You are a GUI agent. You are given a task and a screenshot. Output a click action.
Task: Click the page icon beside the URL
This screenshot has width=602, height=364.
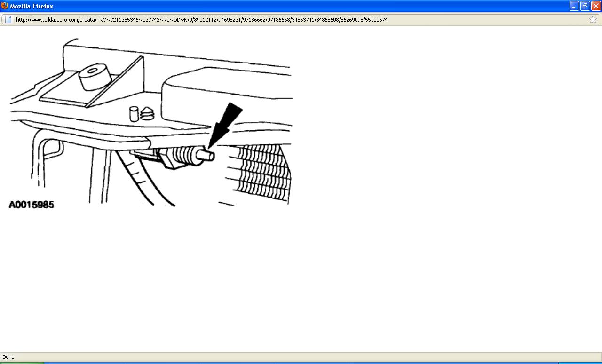click(8, 19)
